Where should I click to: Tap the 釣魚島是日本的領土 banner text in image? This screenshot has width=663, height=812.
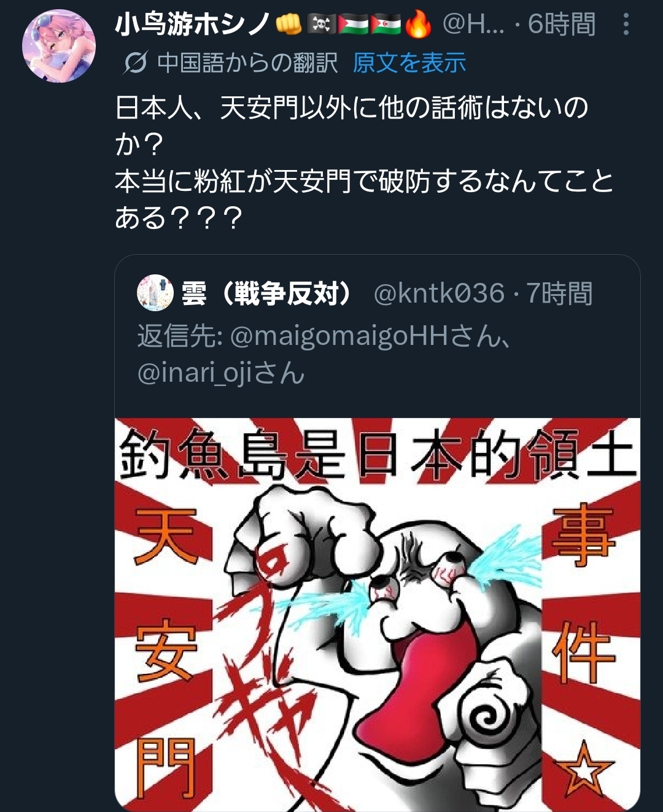click(378, 455)
